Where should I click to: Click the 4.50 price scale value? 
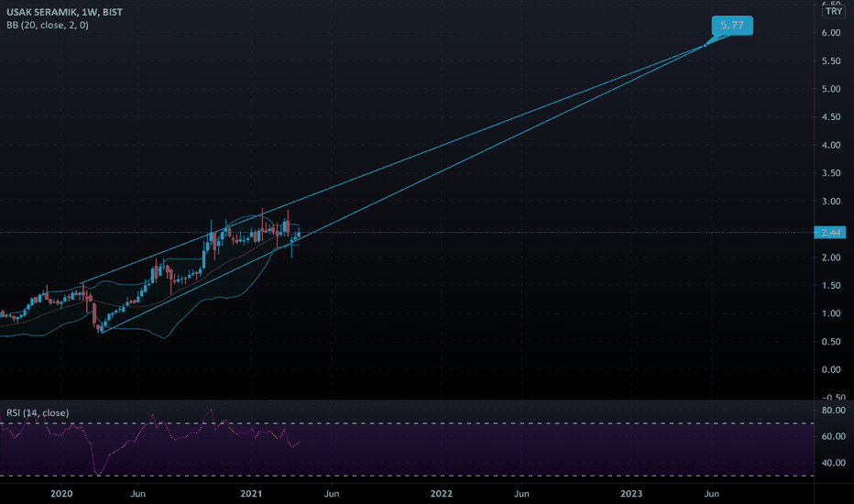[x=831, y=117]
